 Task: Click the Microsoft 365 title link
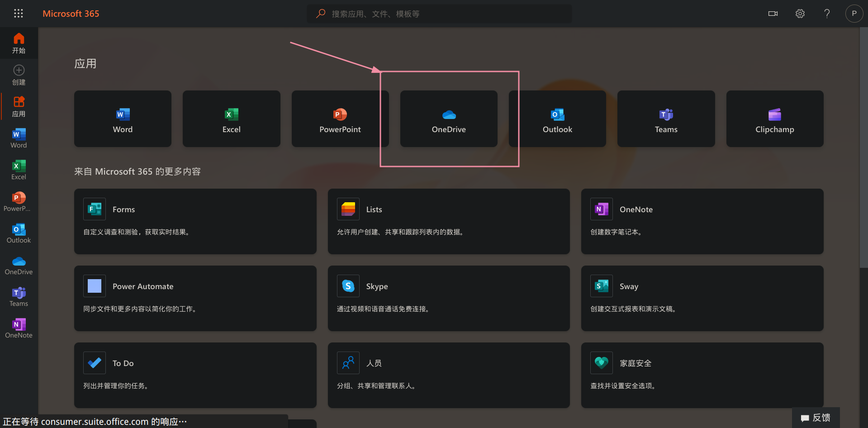71,14
